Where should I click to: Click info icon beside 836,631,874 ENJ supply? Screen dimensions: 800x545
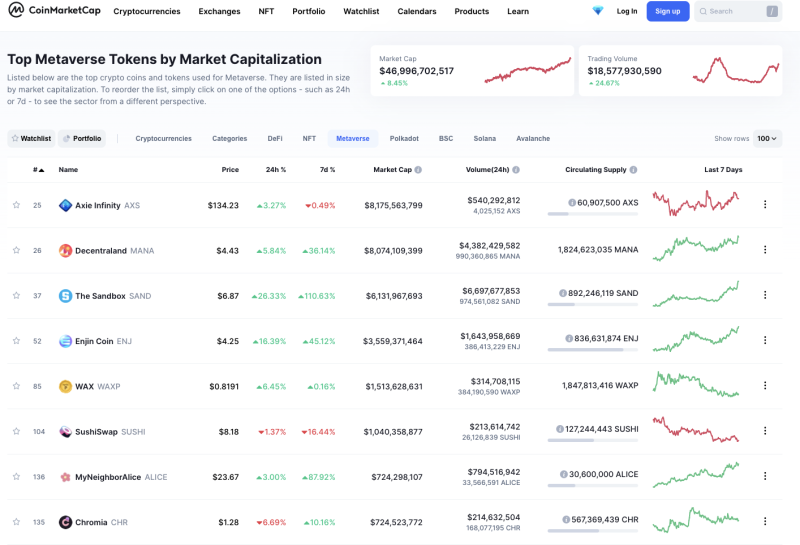(569, 338)
